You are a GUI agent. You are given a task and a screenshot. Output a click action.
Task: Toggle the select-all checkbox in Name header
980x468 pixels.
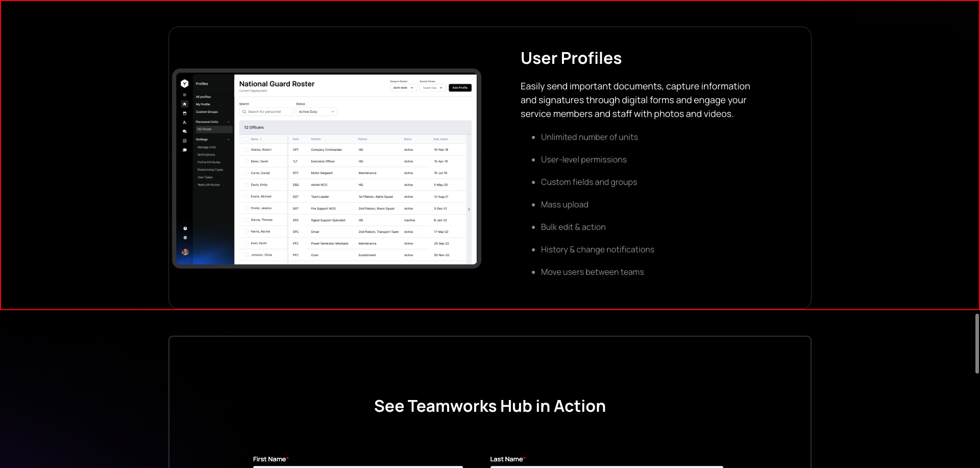[247, 139]
